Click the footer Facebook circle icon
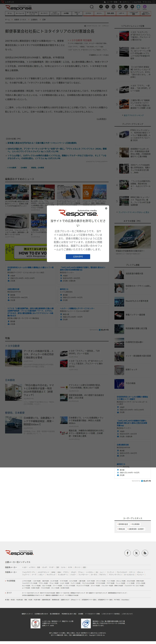This screenshot has height=644, width=156. (x=127, y=553)
